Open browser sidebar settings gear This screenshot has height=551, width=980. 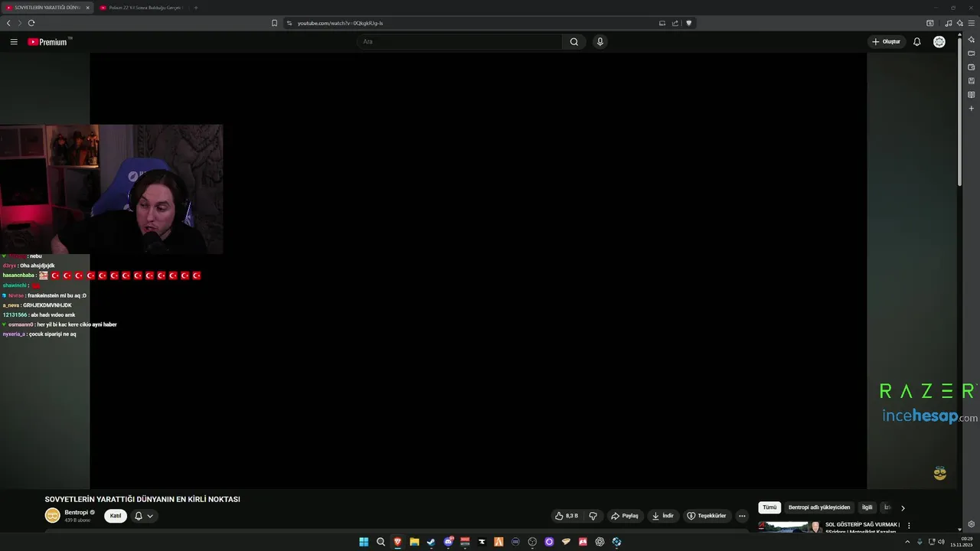coord(972,524)
